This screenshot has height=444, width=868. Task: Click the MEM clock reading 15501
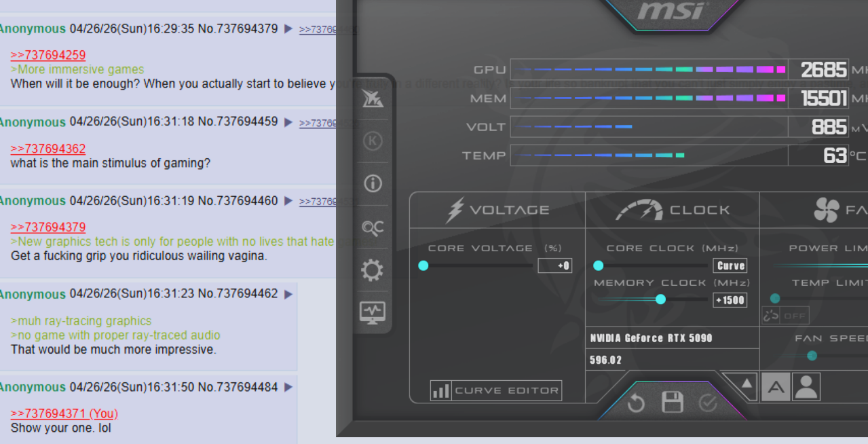[x=823, y=98]
